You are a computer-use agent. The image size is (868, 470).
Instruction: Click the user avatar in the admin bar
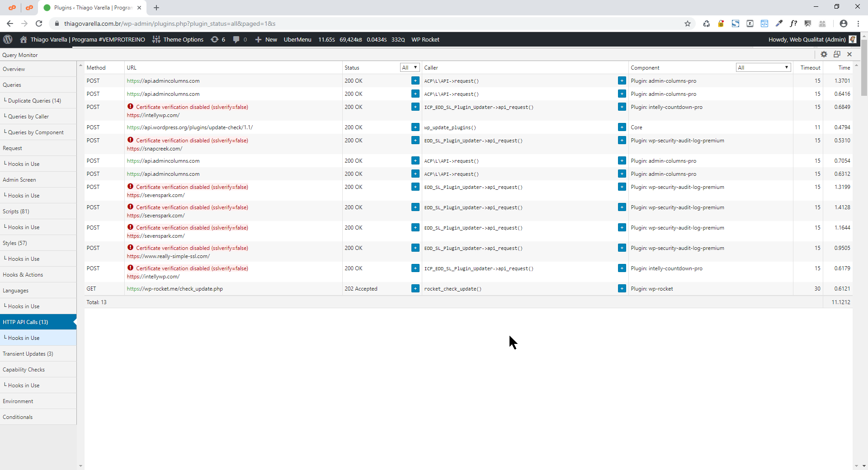tap(853, 39)
